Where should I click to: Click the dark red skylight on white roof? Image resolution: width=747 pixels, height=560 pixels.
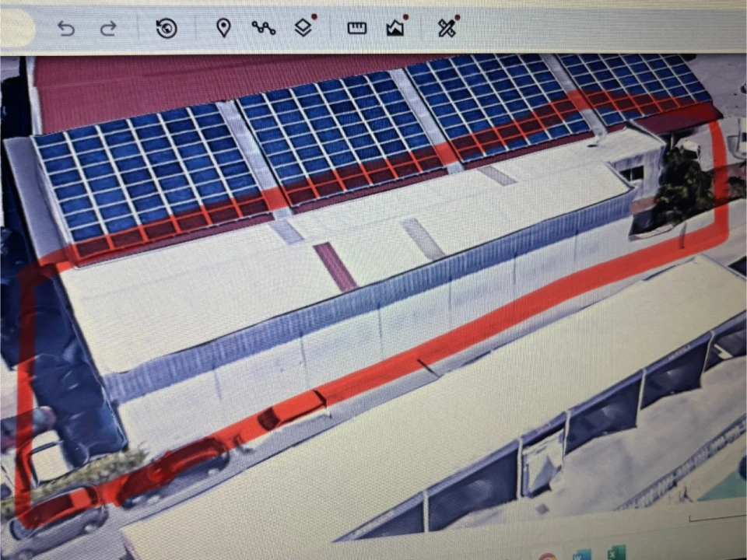click(335, 266)
